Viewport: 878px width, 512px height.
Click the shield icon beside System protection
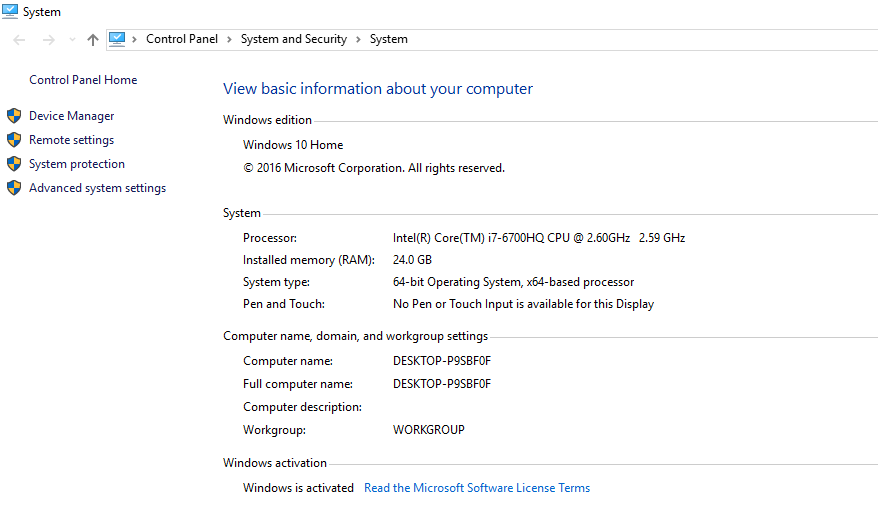(14, 164)
